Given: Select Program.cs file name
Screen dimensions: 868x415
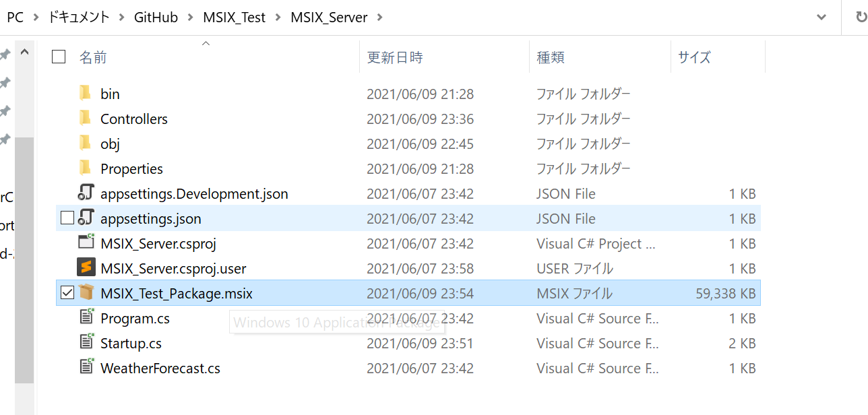Looking at the screenshot, I should [135, 318].
